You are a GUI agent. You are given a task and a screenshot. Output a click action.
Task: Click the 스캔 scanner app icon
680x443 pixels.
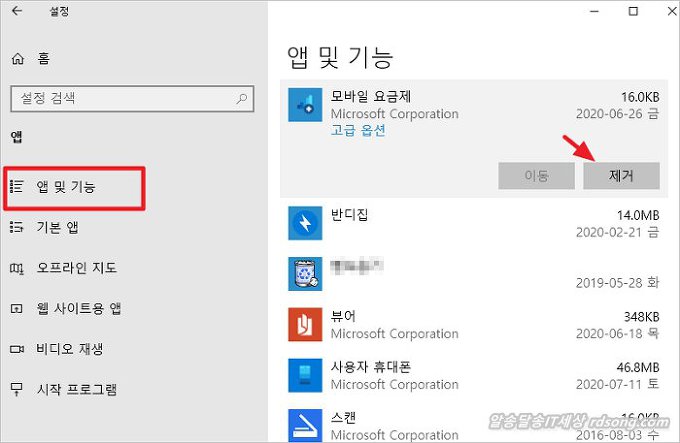tap(305, 426)
